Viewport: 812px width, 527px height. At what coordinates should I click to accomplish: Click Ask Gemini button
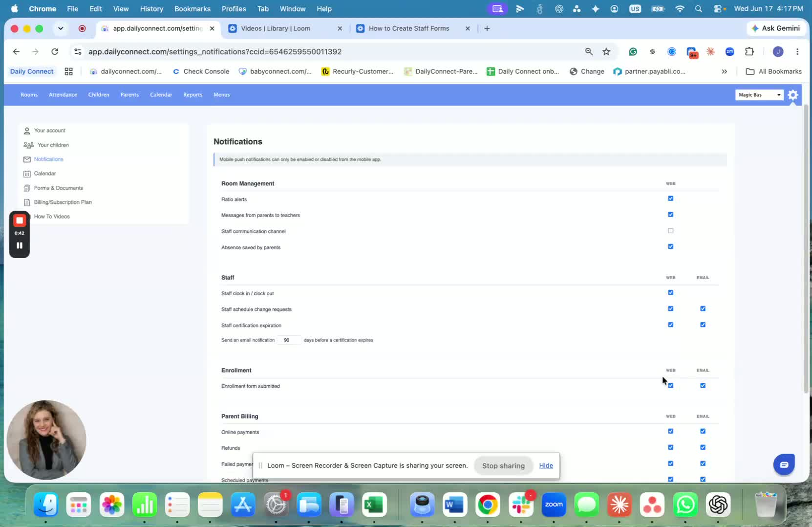[x=776, y=28]
